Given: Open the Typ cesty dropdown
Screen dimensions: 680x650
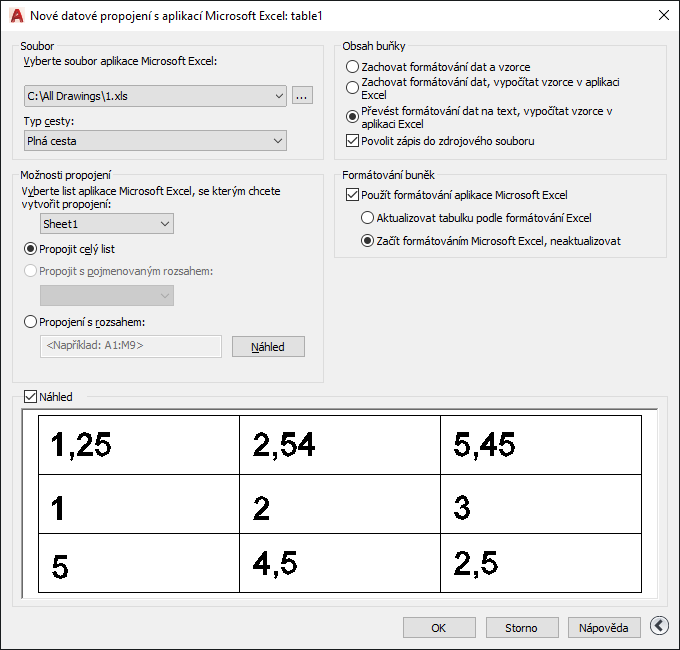Looking at the screenshot, I should click(x=155, y=141).
